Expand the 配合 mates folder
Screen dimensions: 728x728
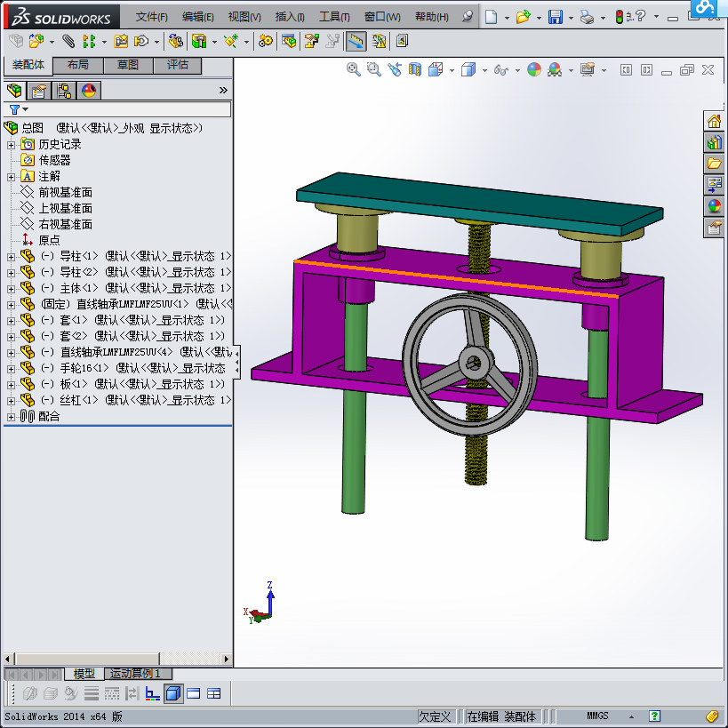(11, 417)
